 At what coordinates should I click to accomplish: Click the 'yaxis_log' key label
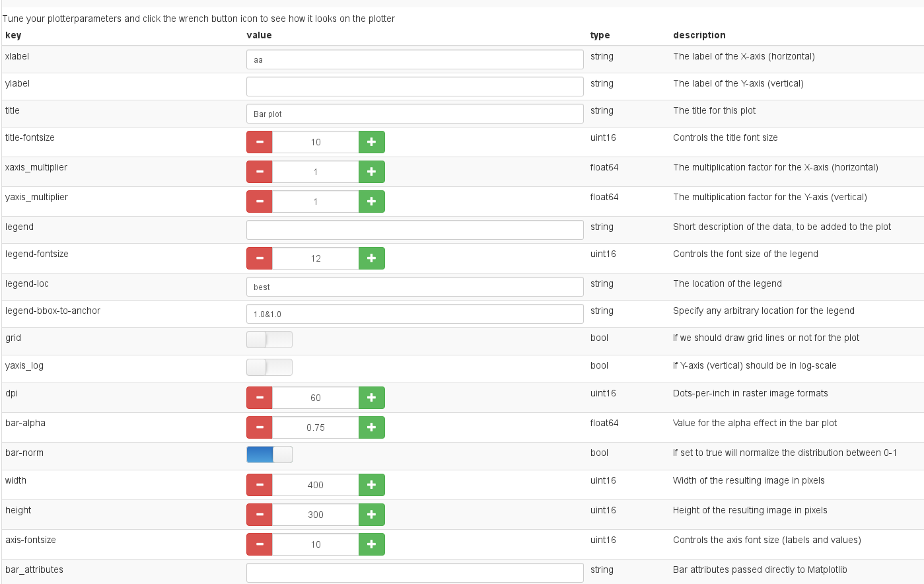(x=24, y=365)
